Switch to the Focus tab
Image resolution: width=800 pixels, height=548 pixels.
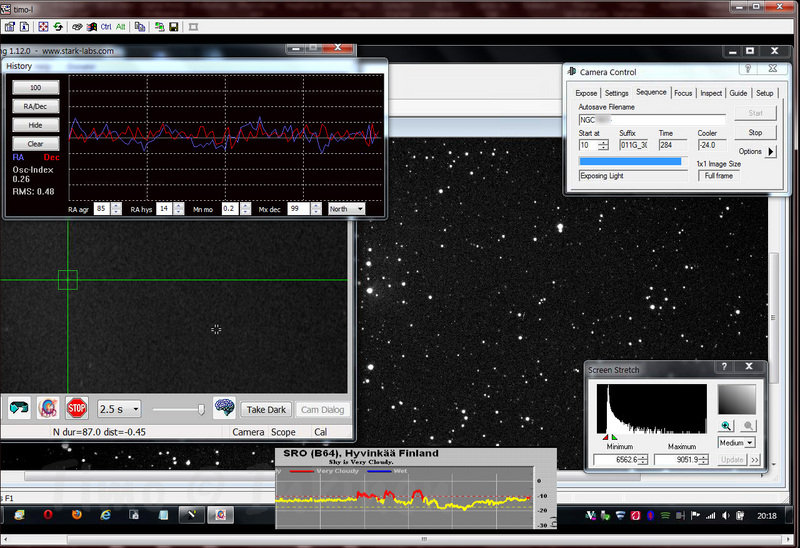(x=682, y=93)
